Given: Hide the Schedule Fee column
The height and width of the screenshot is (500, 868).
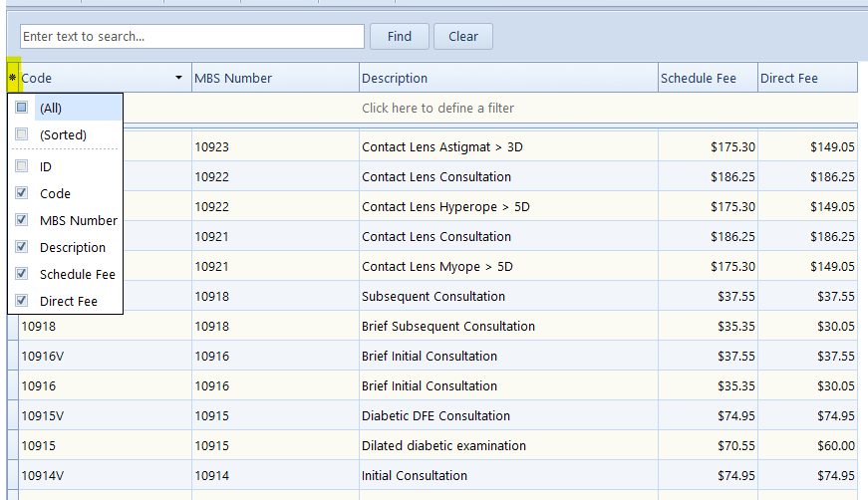Looking at the screenshot, I should coord(22,274).
